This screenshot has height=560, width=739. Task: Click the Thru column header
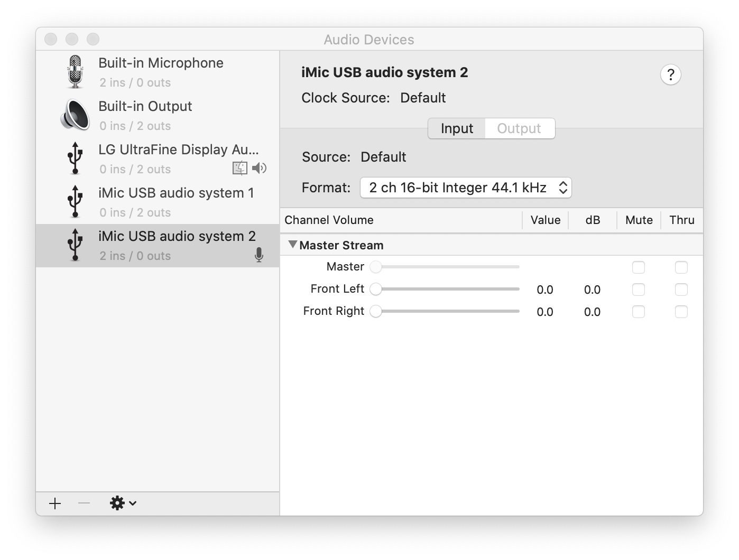point(682,220)
